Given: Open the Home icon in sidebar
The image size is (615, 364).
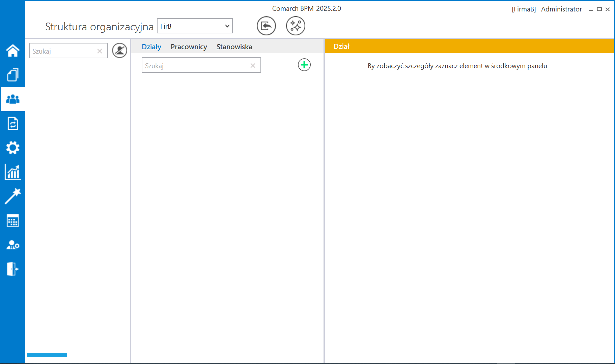Looking at the screenshot, I should tap(12, 51).
